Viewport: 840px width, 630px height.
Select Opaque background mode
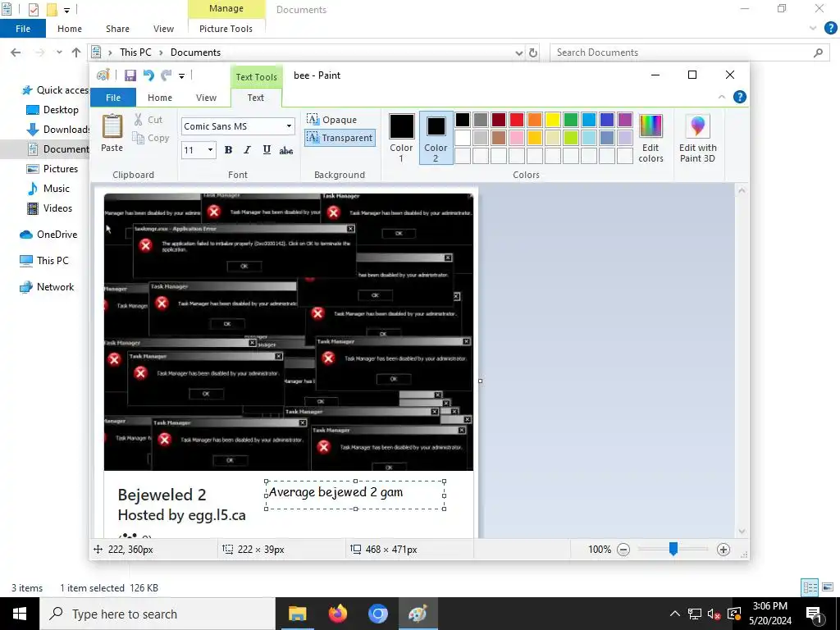pyautogui.click(x=331, y=119)
